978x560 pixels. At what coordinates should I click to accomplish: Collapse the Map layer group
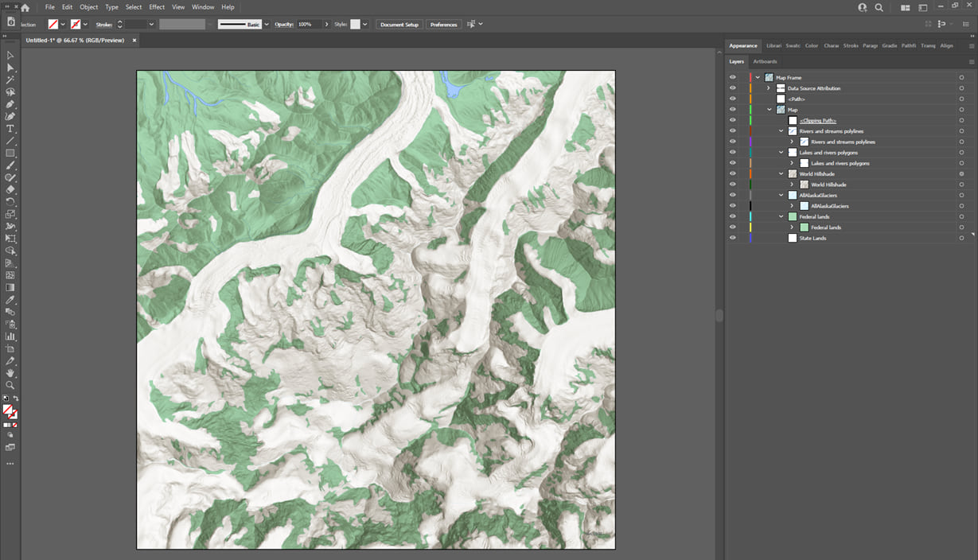pyautogui.click(x=769, y=110)
